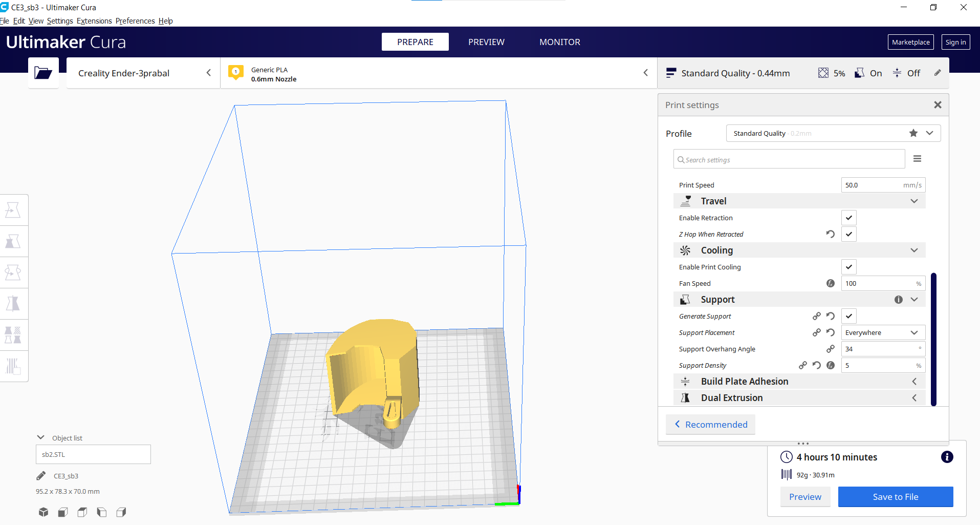
Task: Click the pencil icon next to CE3_sb3
Action: point(41,476)
